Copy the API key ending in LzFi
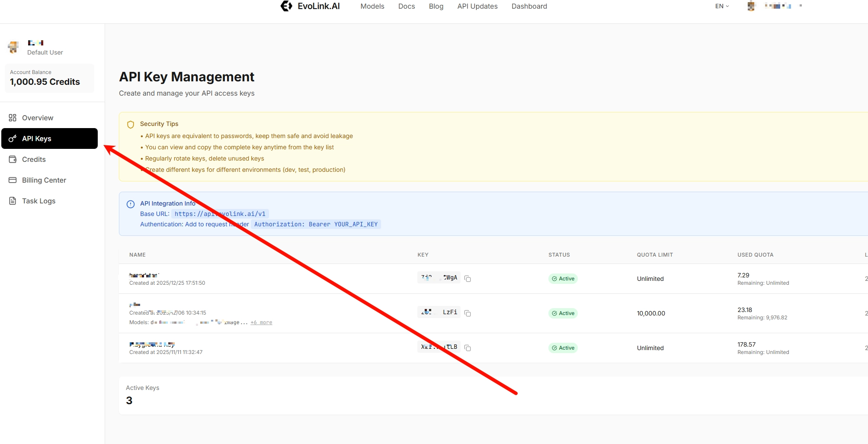868x444 pixels. (x=468, y=313)
